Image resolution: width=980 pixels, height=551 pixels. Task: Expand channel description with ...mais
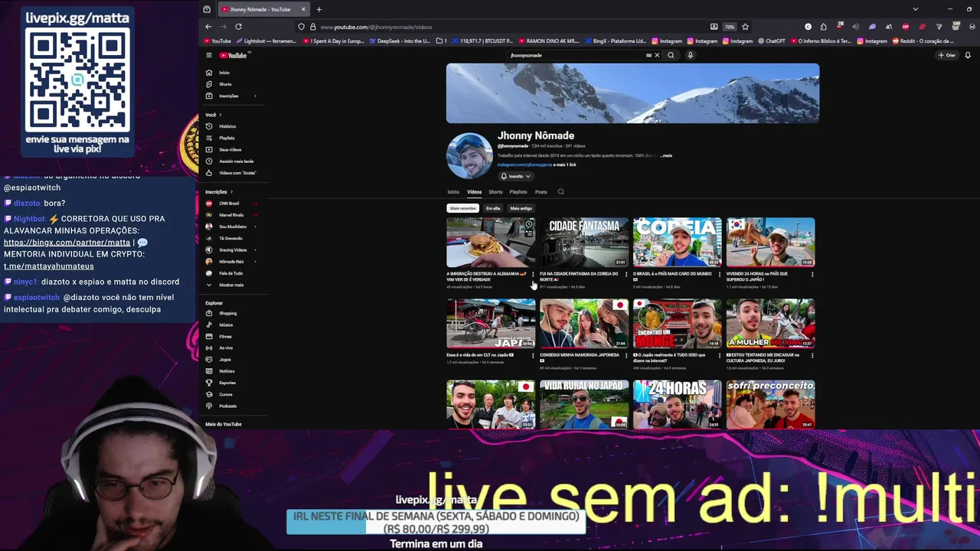pos(666,155)
